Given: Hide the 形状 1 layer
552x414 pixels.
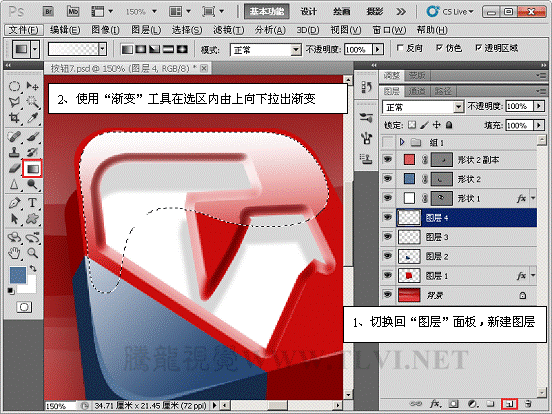Looking at the screenshot, I should [x=388, y=198].
